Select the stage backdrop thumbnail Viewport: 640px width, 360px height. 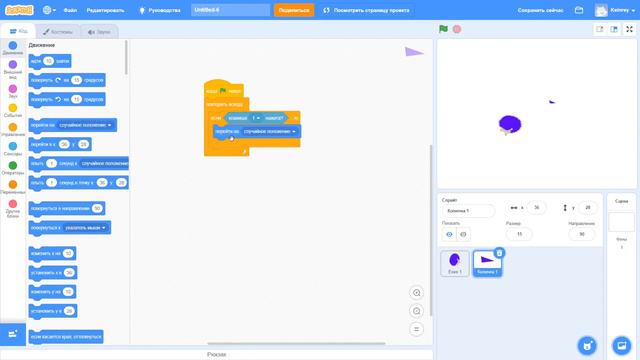click(621, 222)
